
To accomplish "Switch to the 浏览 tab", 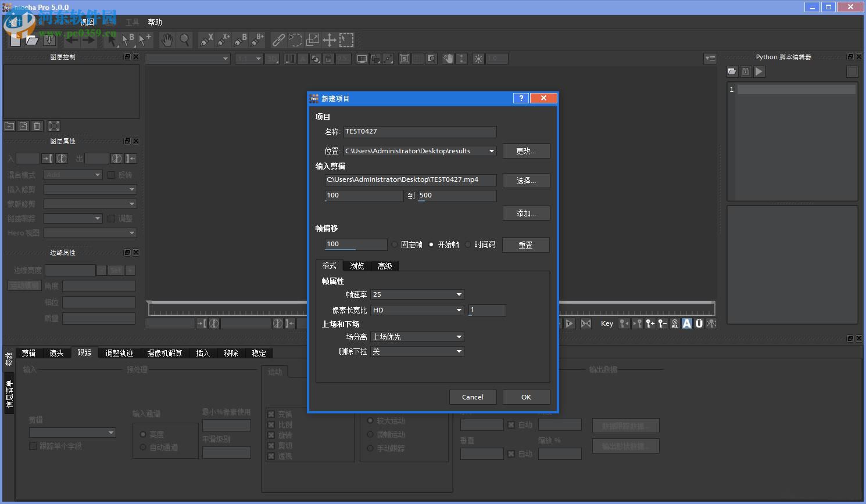I will coord(356,266).
